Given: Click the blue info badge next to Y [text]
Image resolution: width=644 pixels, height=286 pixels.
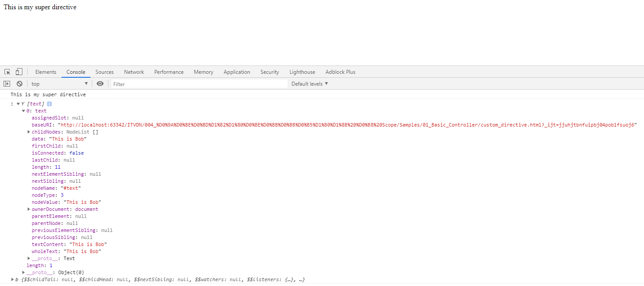Looking at the screenshot, I should pos(50,104).
